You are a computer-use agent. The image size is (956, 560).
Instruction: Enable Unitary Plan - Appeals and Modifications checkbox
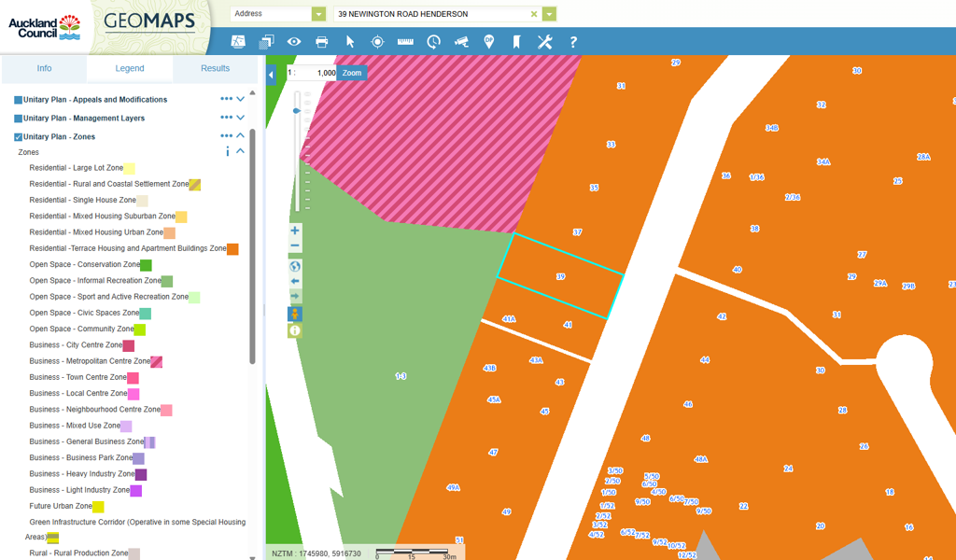tap(18, 100)
